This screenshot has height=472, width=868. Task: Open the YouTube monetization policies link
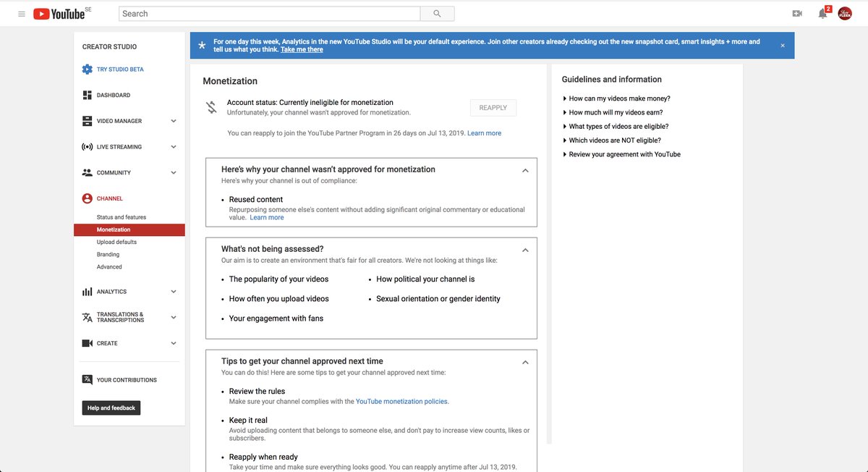[x=401, y=401]
